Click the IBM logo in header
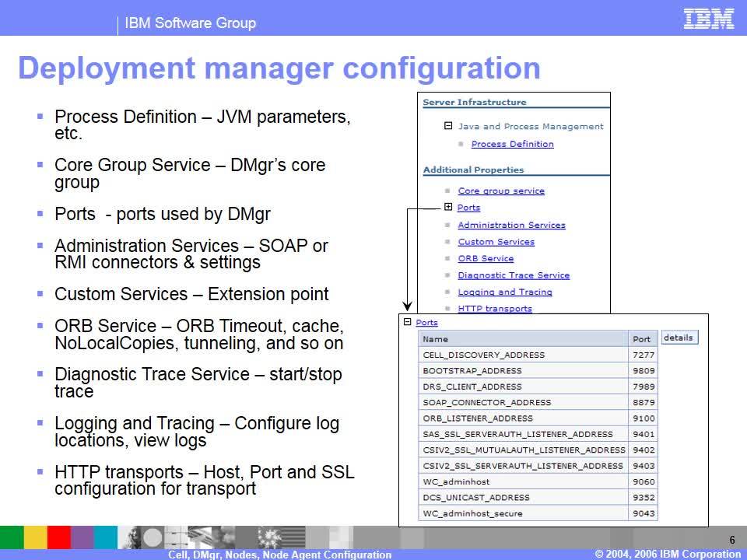The image size is (747, 560). coord(708,19)
